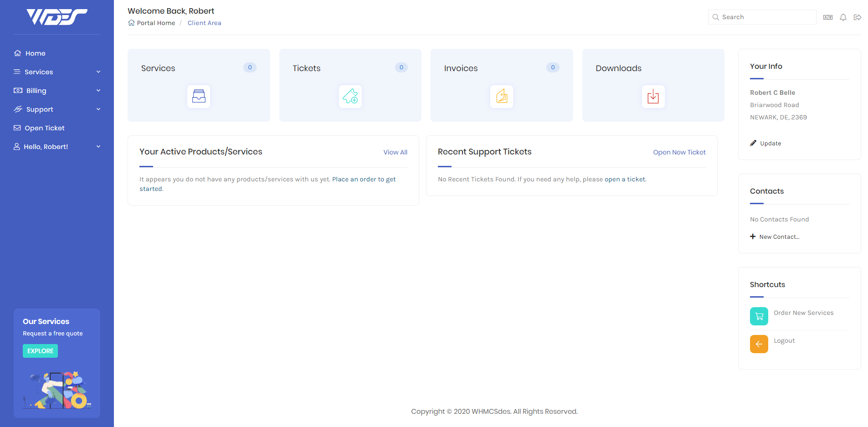The image size is (868, 427).
Task: Open the language selector icon in header
Action: coord(828,17)
